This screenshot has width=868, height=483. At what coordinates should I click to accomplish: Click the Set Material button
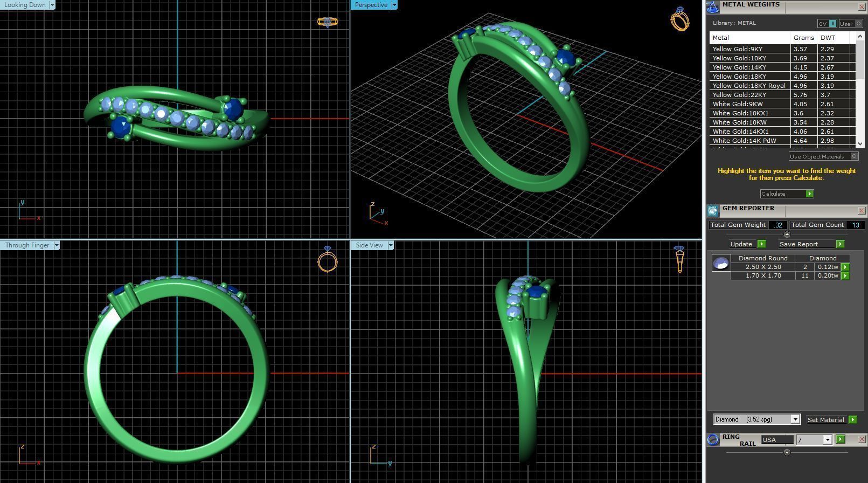point(826,419)
